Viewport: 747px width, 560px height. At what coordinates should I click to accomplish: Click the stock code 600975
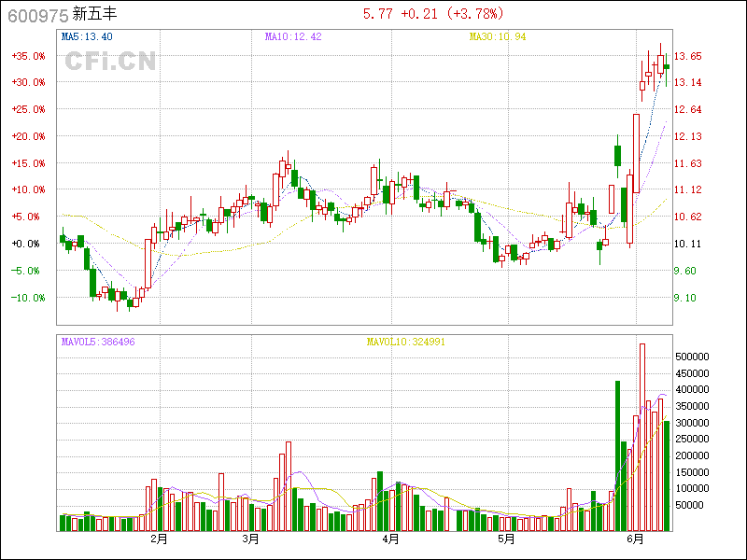(30, 15)
